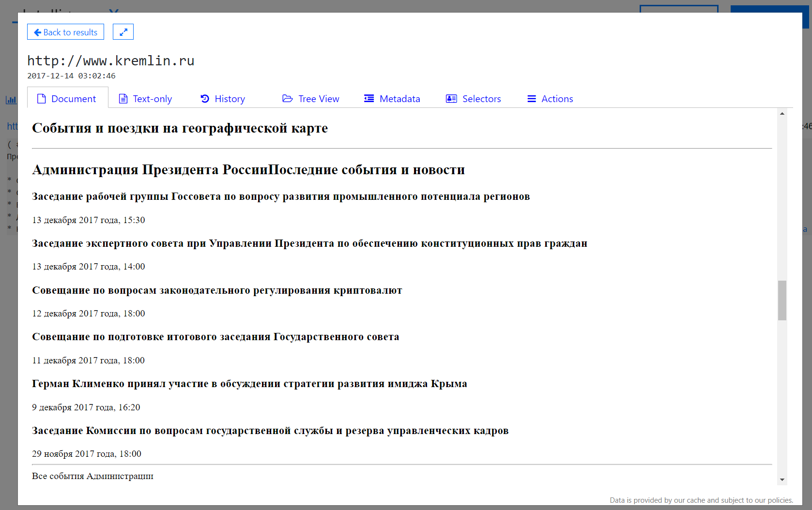Click the expand fullscreen arrows icon
Image resolution: width=812 pixels, height=510 pixels.
(x=123, y=32)
